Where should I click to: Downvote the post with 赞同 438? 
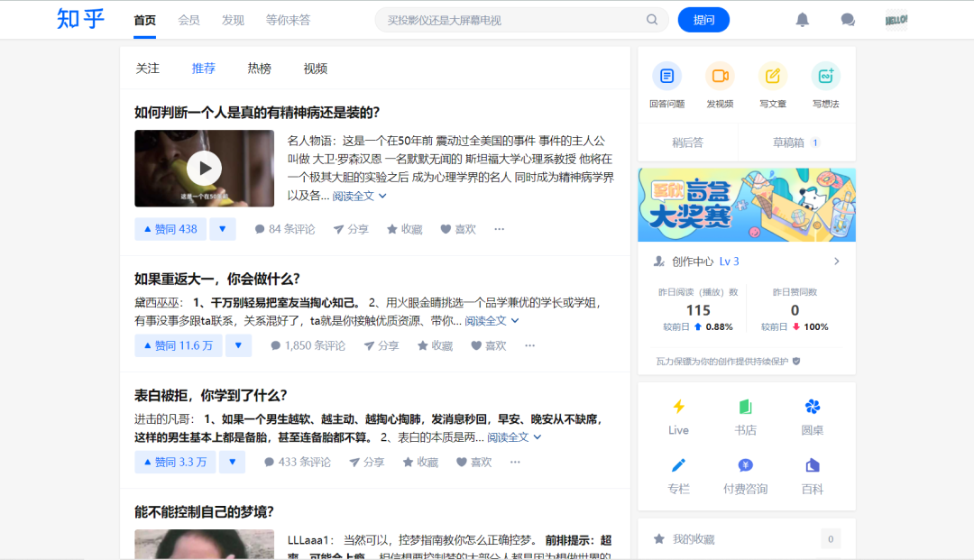click(x=223, y=229)
